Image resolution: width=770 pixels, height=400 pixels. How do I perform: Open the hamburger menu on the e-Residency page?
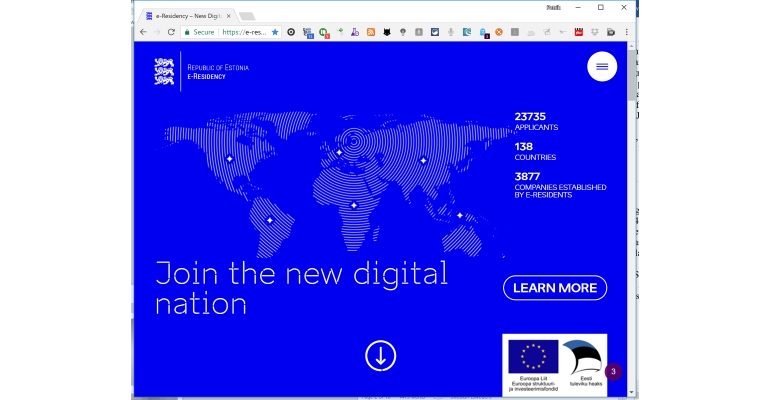602,66
